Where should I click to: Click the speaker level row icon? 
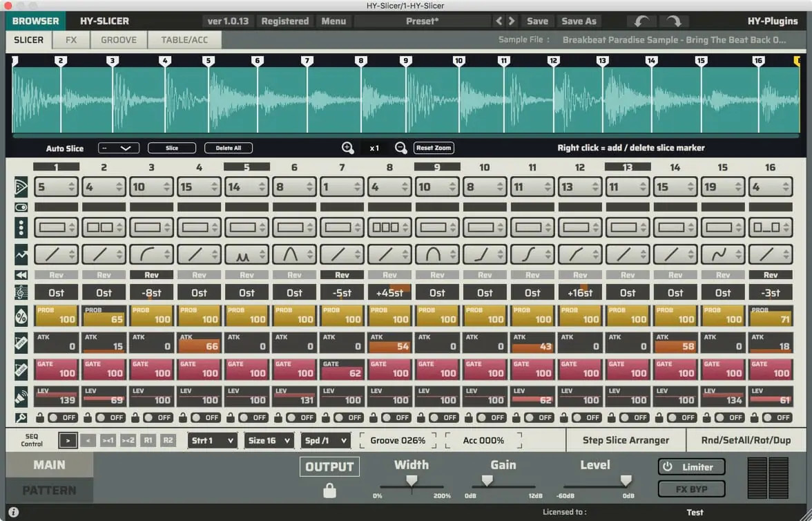(x=21, y=395)
